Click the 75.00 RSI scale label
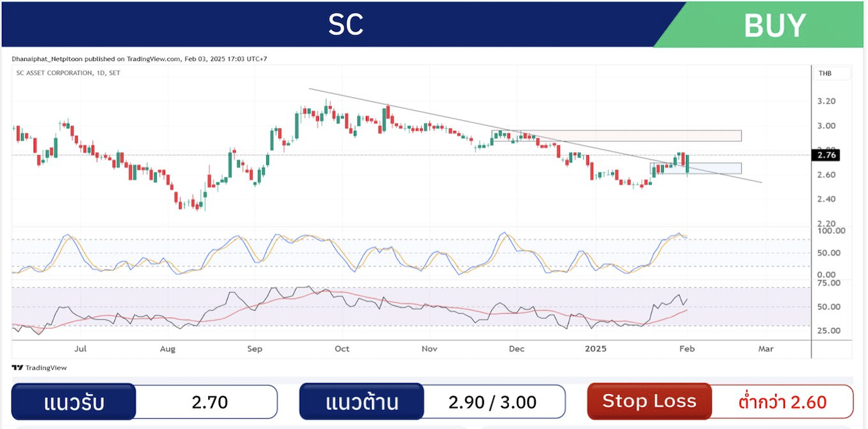 point(828,283)
